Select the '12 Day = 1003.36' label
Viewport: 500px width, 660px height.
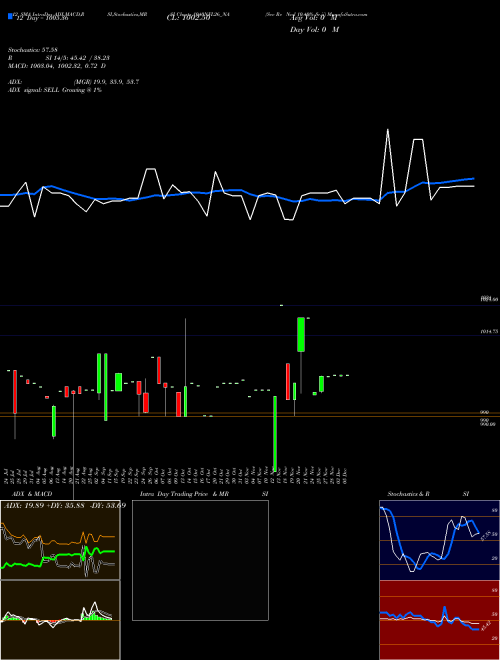pos(42,19)
